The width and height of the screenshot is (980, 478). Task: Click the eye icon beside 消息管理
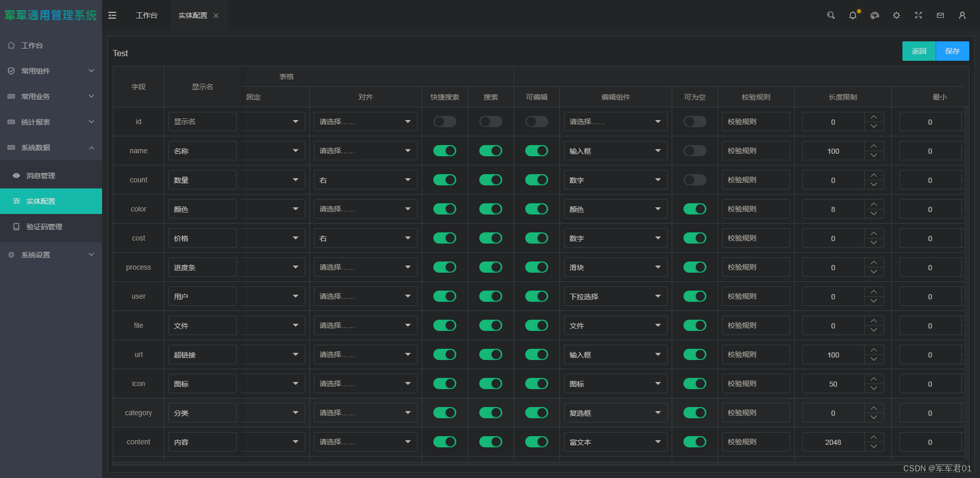click(16, 176)
